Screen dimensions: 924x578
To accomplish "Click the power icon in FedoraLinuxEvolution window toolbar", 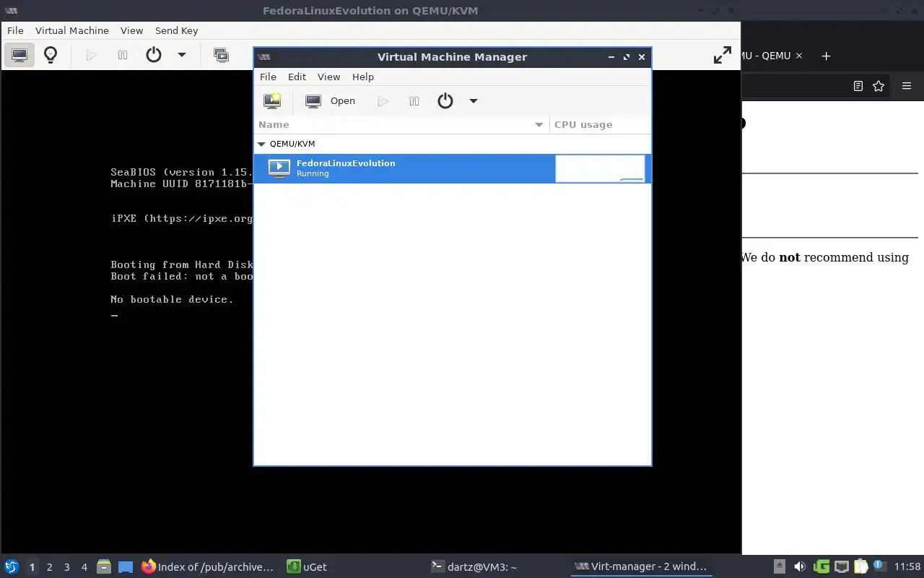I will [x=154, y=55].
